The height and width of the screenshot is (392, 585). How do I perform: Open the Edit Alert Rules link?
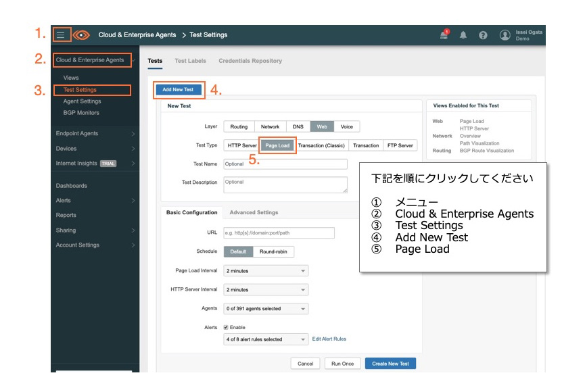(329, 339)
